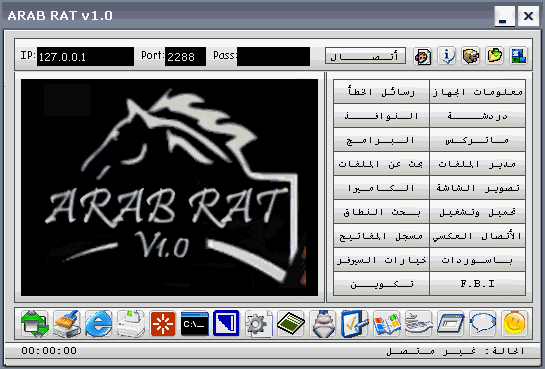The height and width of the screenshot is (369, 545).
Task: Click the blue square triangle icon
Action: (226, 324)
